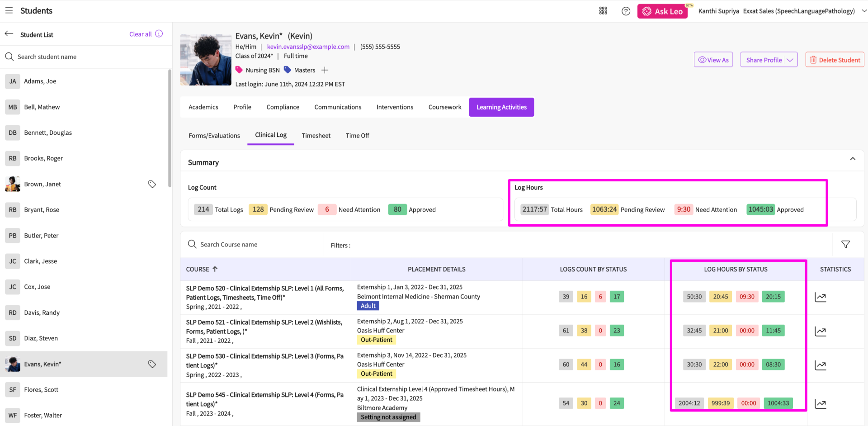Click the tag icon next to Brown, Janet
868x426 pixels.
152,184
